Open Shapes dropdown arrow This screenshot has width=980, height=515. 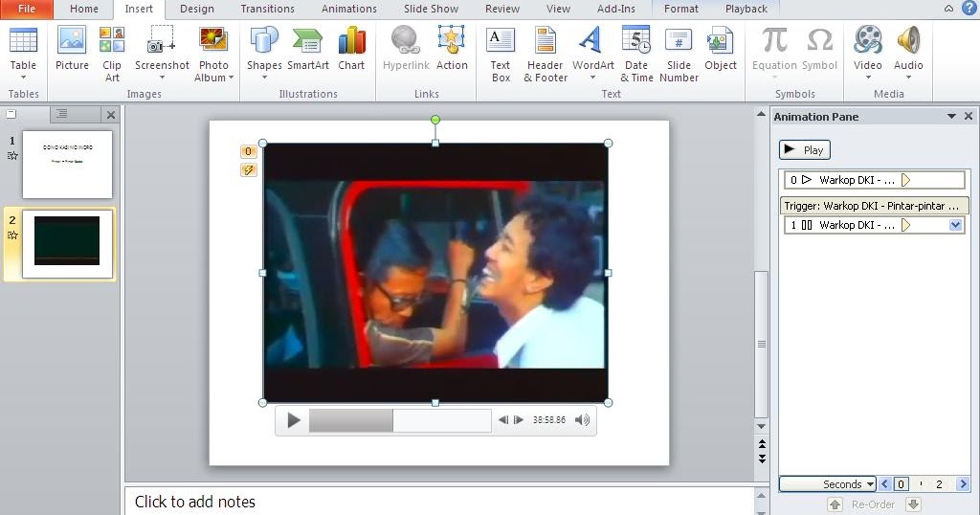point(264,78)
